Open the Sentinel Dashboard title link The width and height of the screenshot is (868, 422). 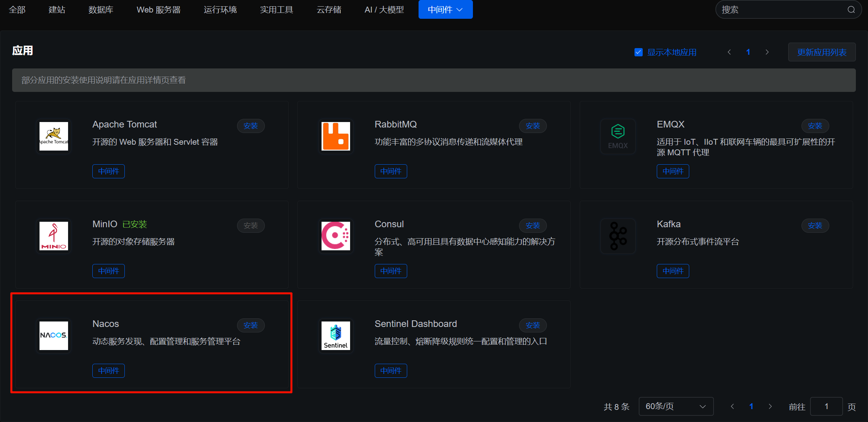(x=416, y=324)
